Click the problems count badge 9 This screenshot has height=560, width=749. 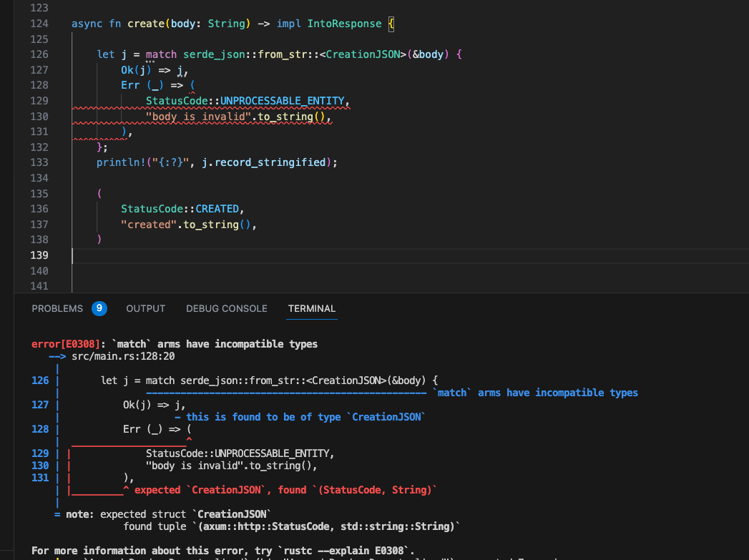(x=99, y=308)
